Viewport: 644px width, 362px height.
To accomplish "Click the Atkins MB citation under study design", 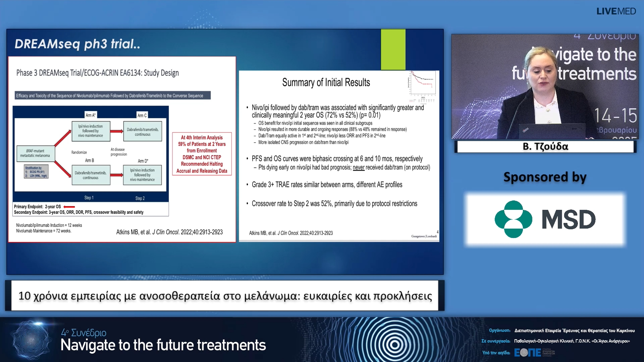I will 169,232.
